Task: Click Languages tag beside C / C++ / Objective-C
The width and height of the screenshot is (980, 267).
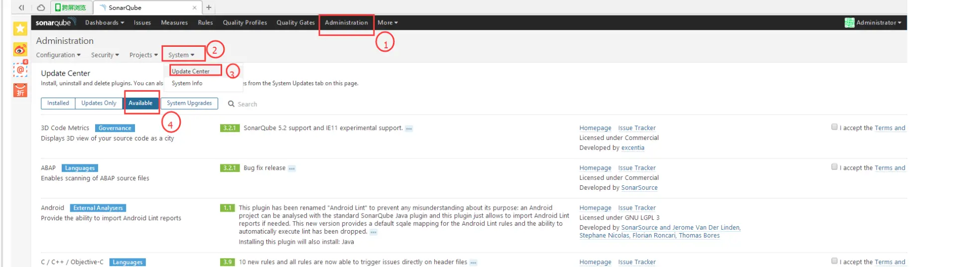Action: coord(127,262)
